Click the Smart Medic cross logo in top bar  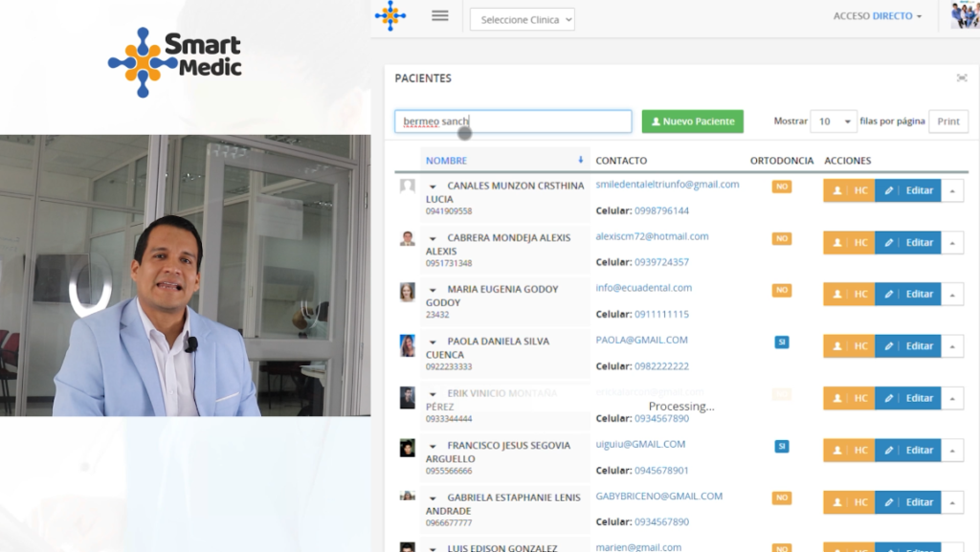click(x=390, y=15)
